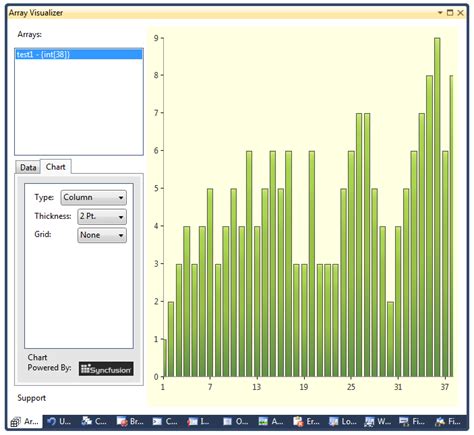Click the y-axis label 9
This screenshot has height=435, width=474.
[156, 38]
